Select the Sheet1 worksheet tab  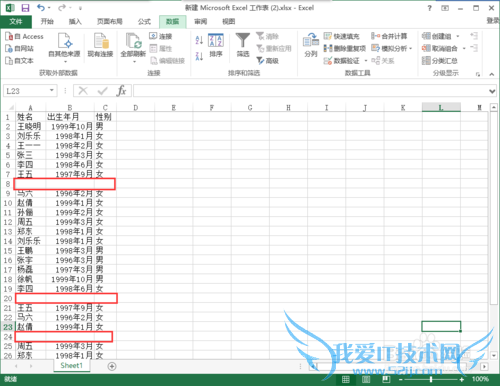[72, 366]
